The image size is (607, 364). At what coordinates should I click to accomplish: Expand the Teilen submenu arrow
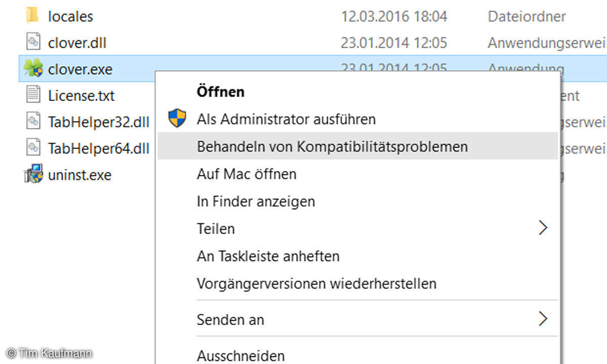click(x=543, y=228)
